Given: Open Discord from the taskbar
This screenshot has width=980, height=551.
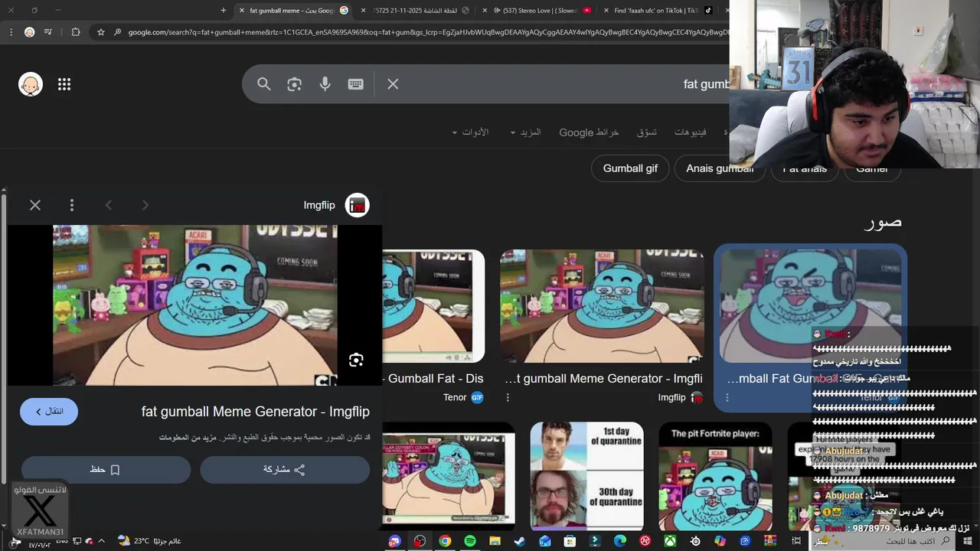Looking at the screenshot, I should (x=394, y=541).
